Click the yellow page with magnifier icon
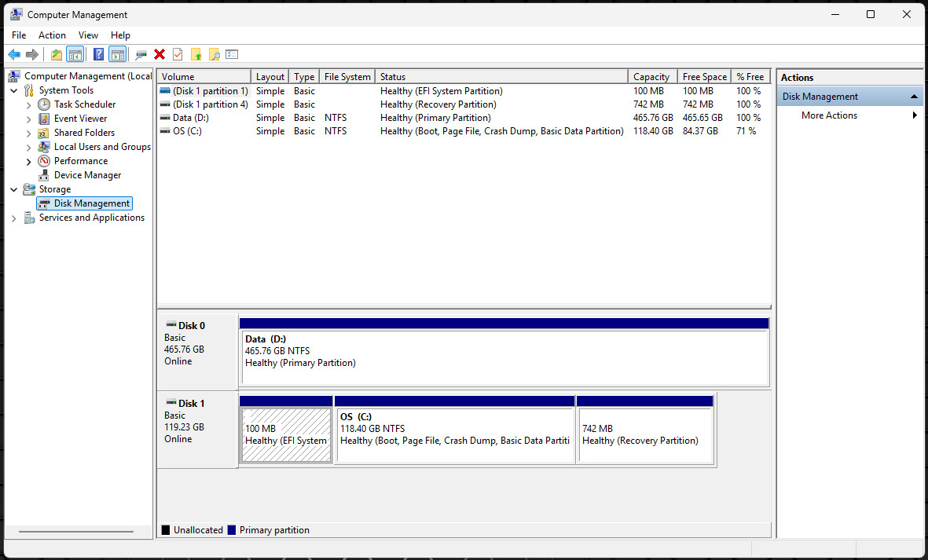928x560 pixels. click(215, 54)
